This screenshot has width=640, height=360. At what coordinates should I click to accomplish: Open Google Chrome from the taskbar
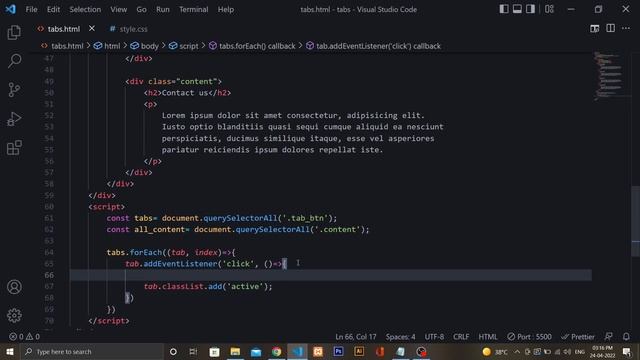pyautogui.click(x=276, y=351)
